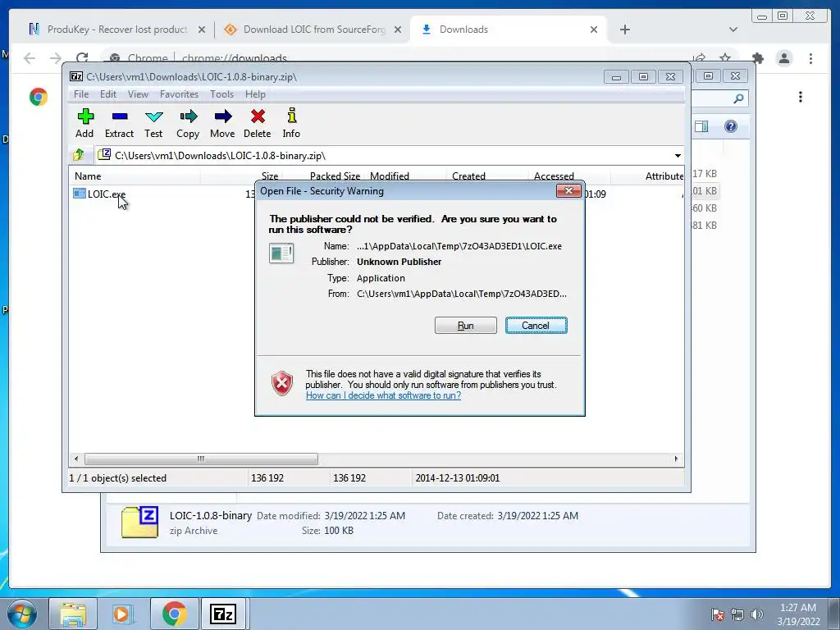This screenshot has height=630, width=840.
Task: Click Chrome back arrow
Action: (x=30, y=58)
